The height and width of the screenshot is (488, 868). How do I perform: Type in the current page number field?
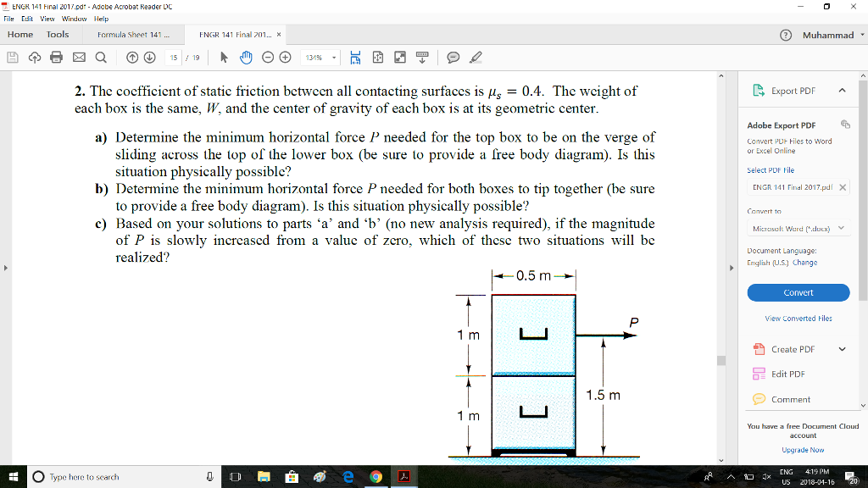[x=175, y=57]
